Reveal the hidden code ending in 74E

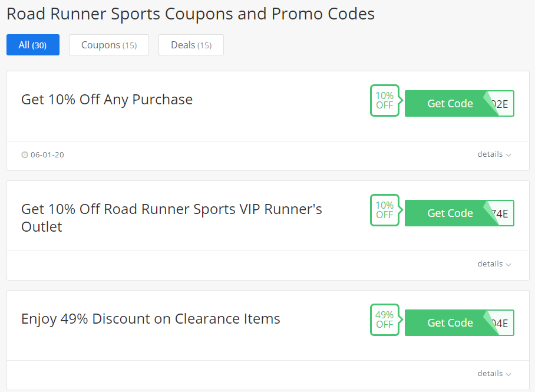pos(500,213)
